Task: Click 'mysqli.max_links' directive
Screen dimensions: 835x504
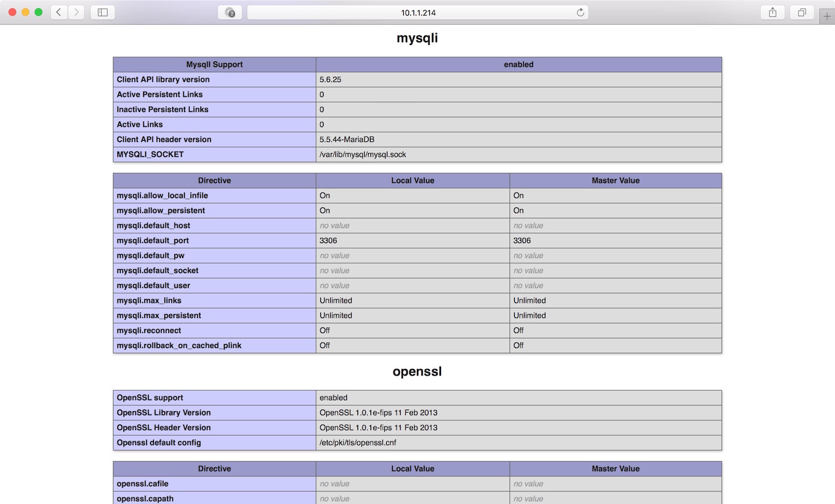Action: pos(149,301)
